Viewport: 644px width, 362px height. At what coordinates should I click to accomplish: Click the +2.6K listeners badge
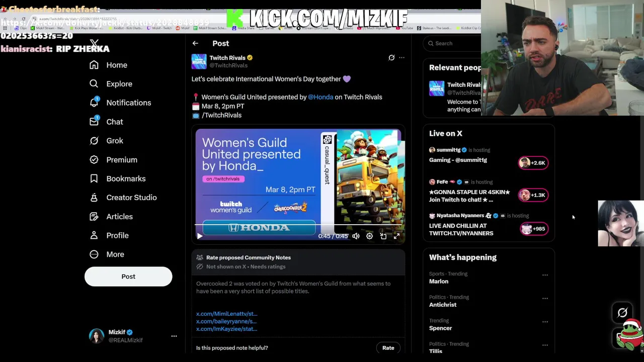click(533, 163)
